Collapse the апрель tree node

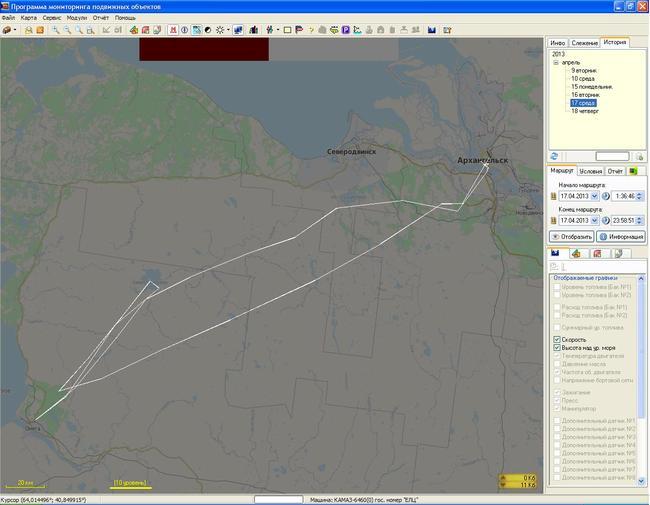[x=556, y=63]
